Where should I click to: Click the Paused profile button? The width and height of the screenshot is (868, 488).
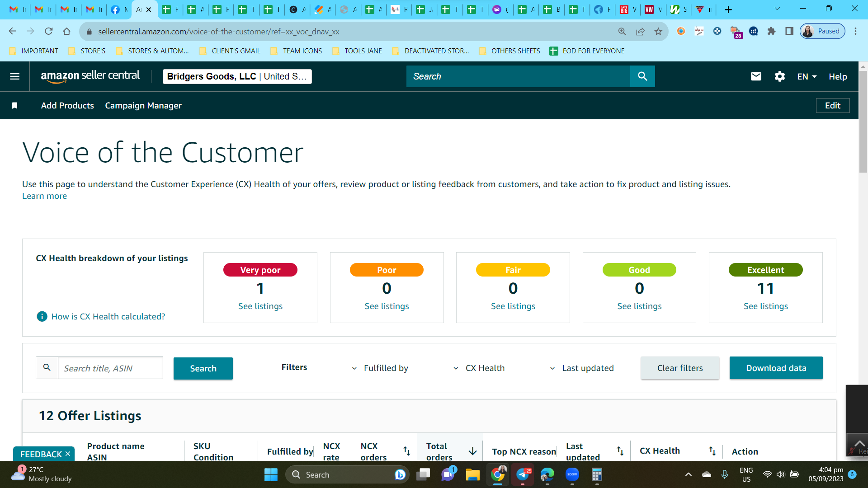tap(822, 31)
